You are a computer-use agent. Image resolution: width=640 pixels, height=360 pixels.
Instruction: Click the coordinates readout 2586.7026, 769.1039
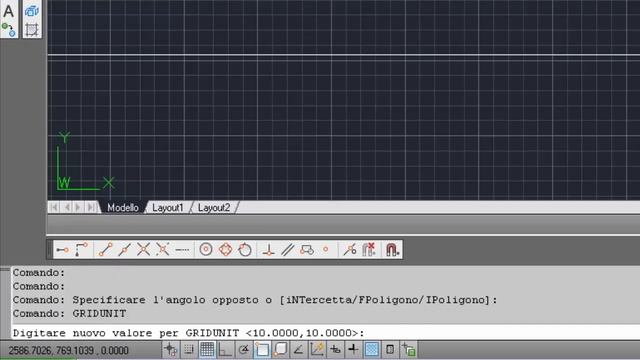69,350
